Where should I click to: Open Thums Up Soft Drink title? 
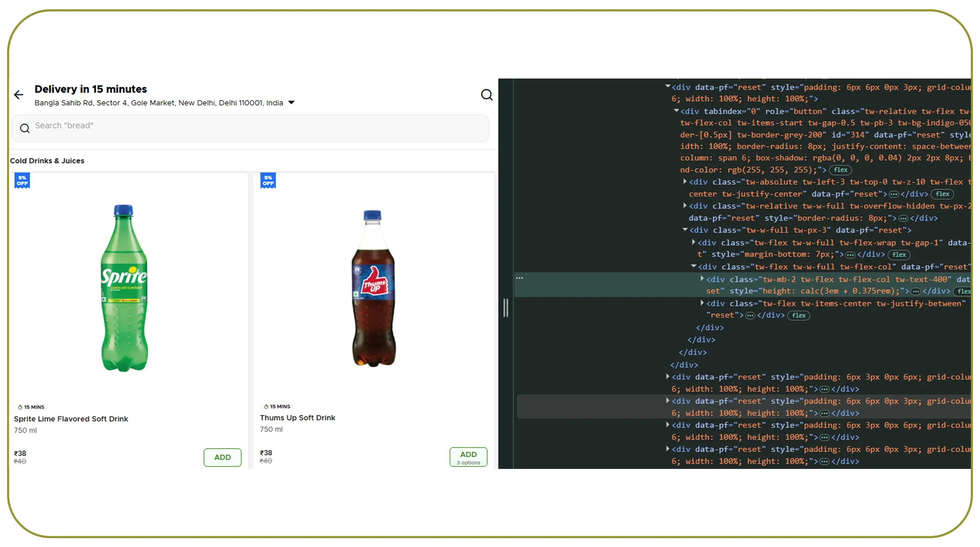[x=298, y=418]
